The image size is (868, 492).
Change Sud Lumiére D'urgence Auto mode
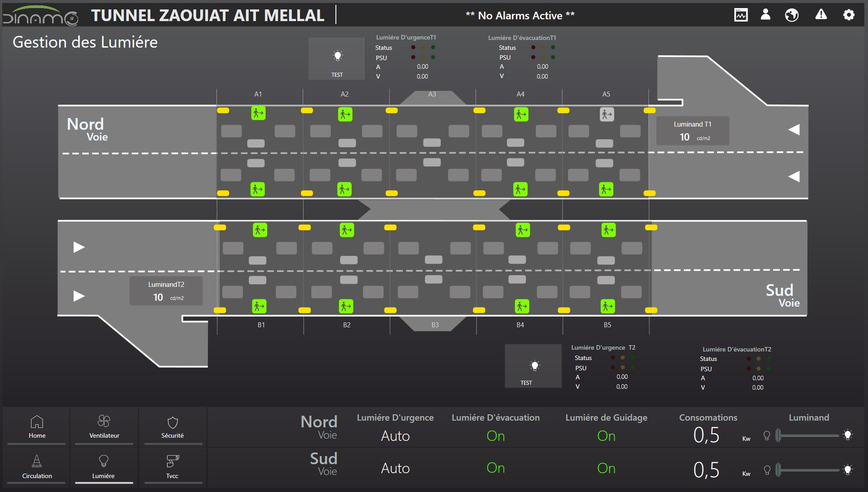click(395, 468)
